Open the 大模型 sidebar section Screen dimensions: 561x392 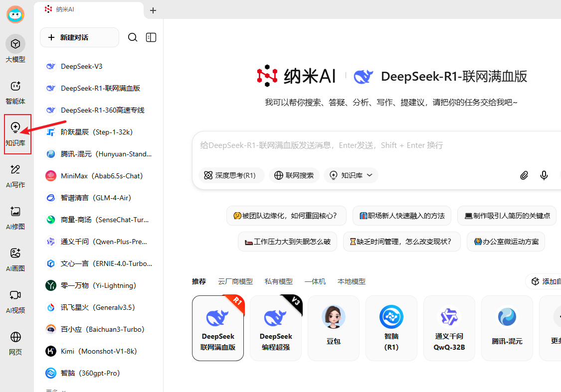tap(15, 49)
